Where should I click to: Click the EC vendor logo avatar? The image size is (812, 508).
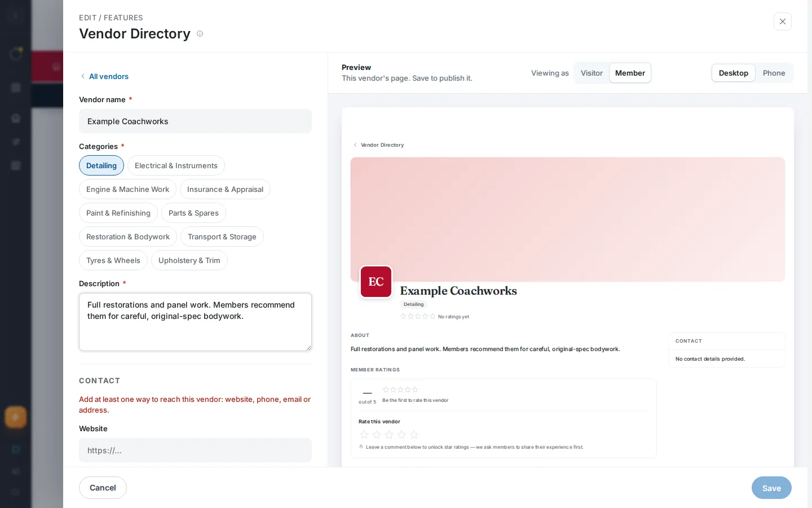point(376,282)
